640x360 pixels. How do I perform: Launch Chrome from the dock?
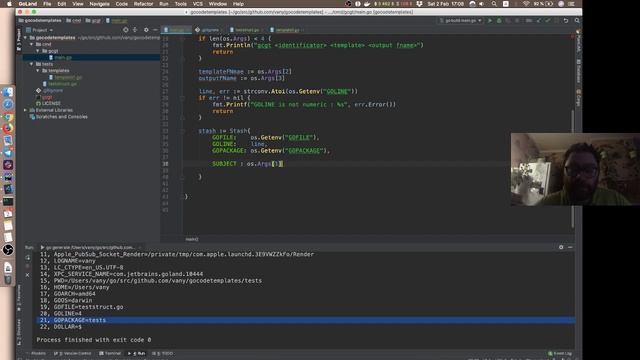point(8,117)
